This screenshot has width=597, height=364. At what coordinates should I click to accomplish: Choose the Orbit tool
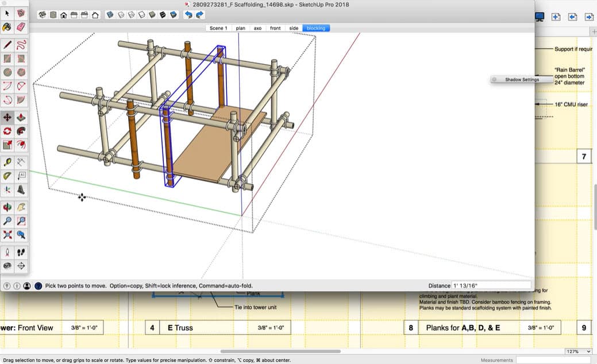point(7,207)
